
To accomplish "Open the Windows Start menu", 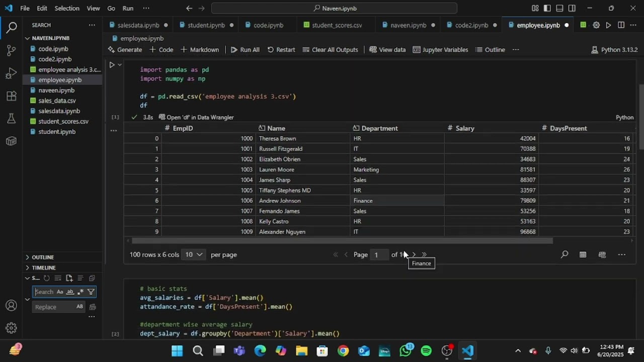I will pos(177,351).
